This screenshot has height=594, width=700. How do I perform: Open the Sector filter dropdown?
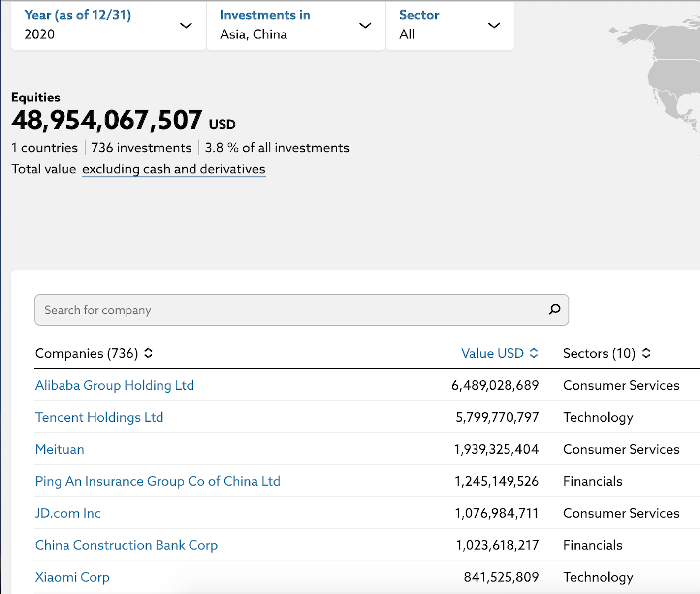click(494, 26)
